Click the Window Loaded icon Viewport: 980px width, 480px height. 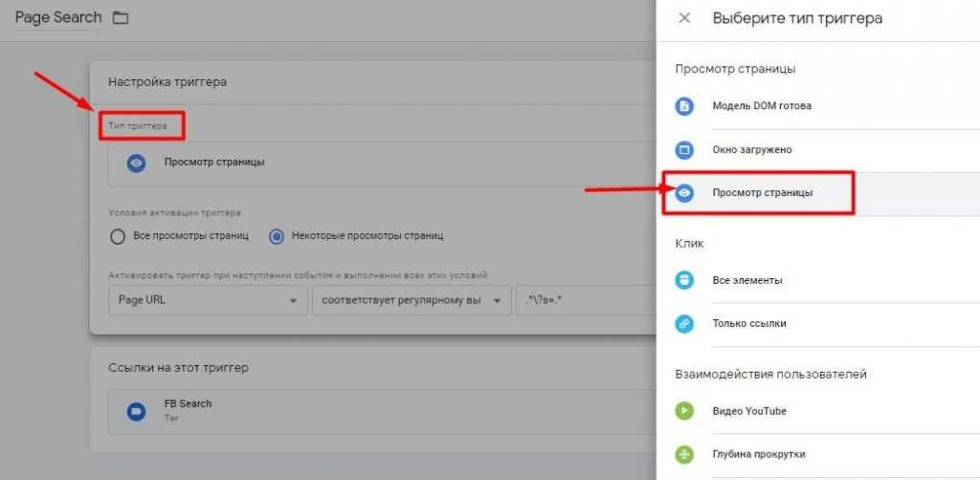pos(684,150)
